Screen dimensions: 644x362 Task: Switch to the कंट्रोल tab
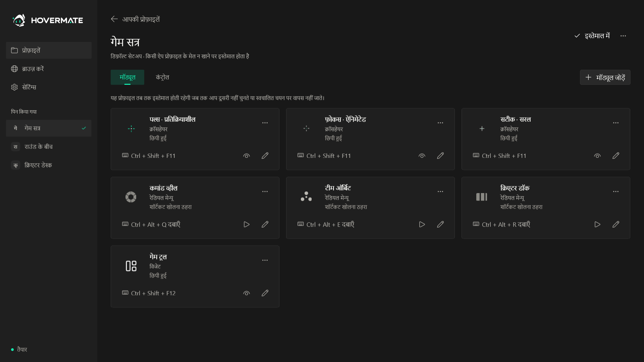point(162,77)
